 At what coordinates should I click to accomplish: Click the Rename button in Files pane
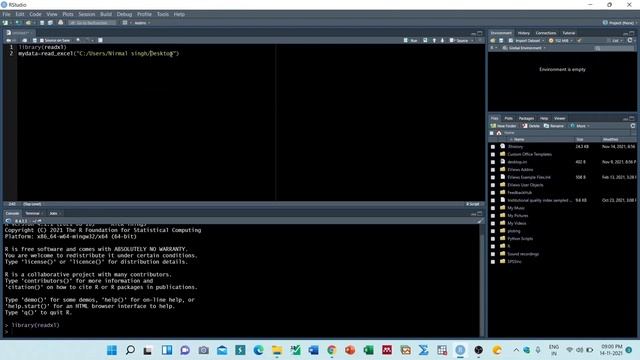(553, 126)
